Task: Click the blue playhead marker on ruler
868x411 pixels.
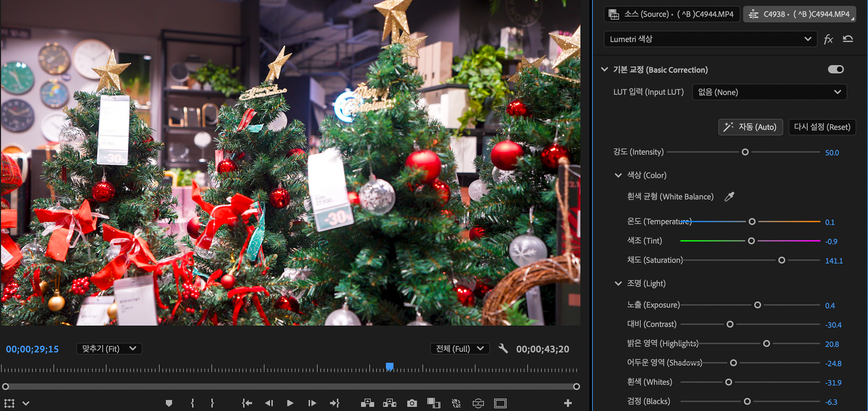Action: 389,366
